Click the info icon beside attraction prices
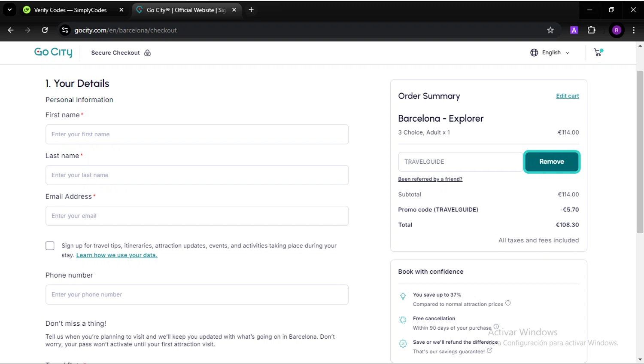644x364 pixels. pos(508,303)
